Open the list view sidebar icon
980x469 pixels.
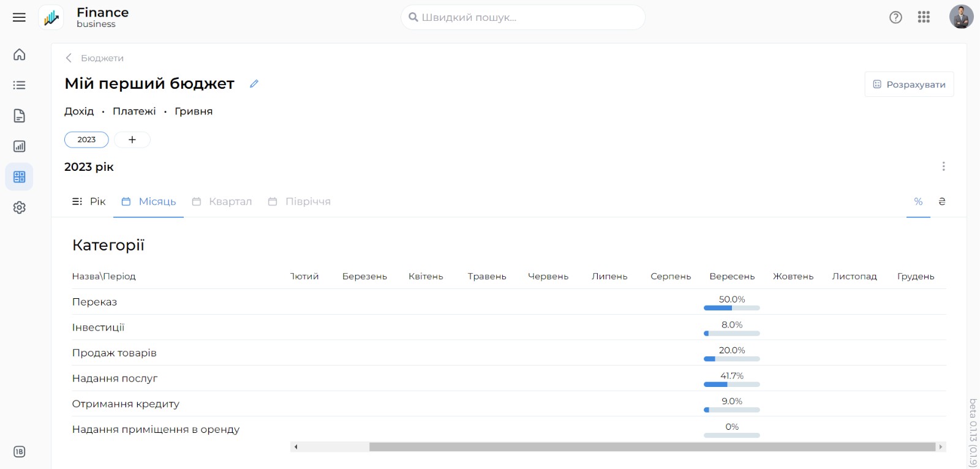[20, 85]
